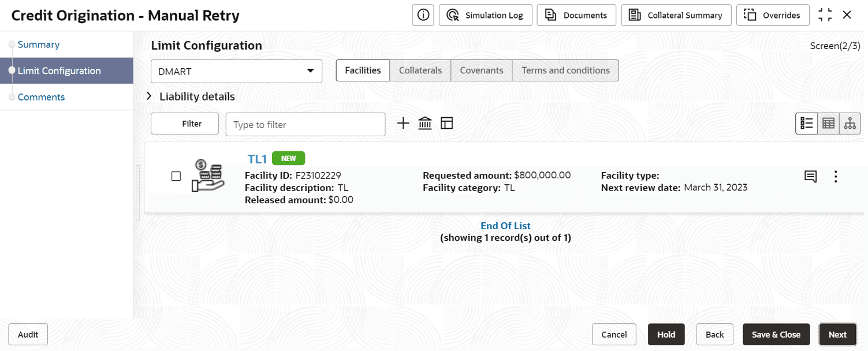
Task: Click Requested amount $800,000.00 value
Action: coord(542,175)
